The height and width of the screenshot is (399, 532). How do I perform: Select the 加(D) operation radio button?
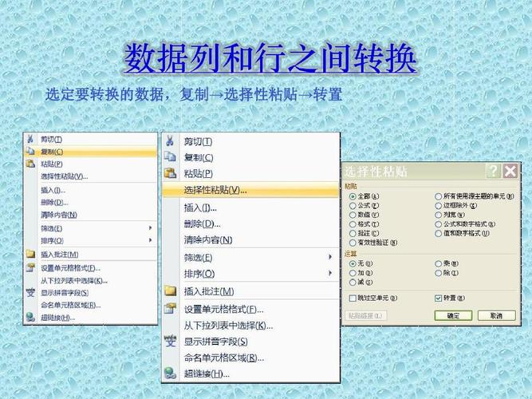coord(353,273)
